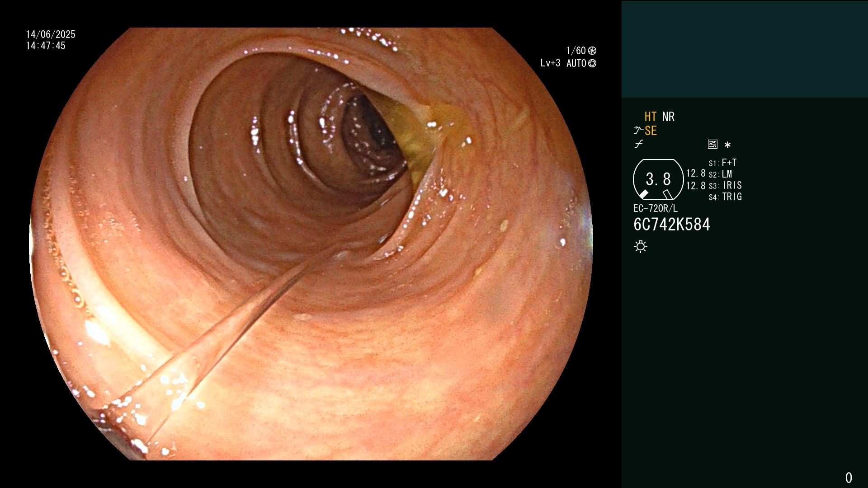
Task: Click the counter 0 at bottom right
Action: (x=849, y=478)
